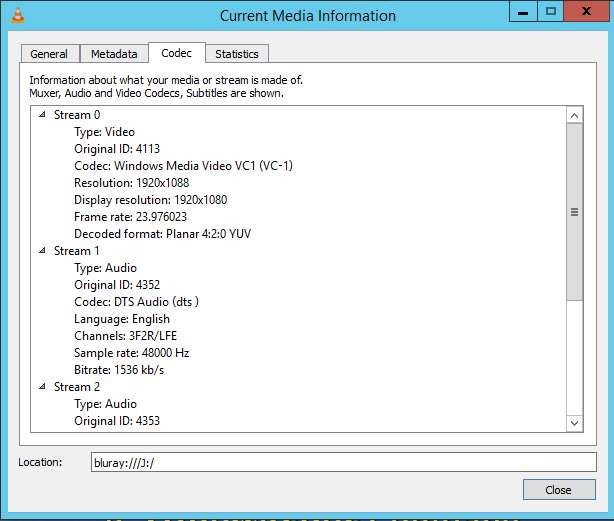614x521 pixels.
Task: Collapse the Stream 2 tree node
Action: coord(42,387)
